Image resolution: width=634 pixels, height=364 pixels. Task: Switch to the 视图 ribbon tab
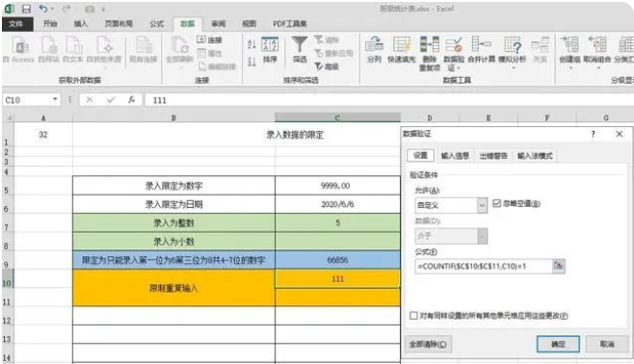[x=249, y=24]
